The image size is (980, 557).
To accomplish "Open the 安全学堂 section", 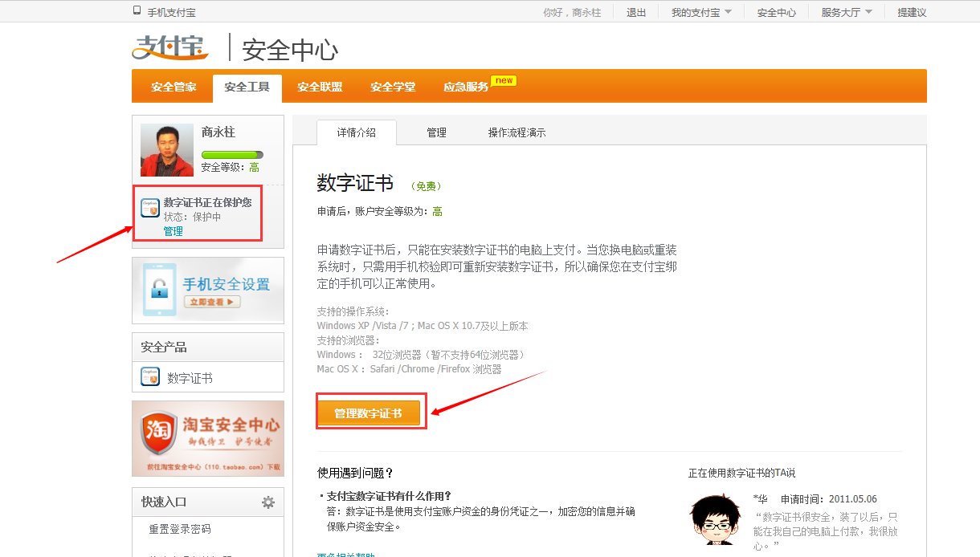I will tap(392, 86).
